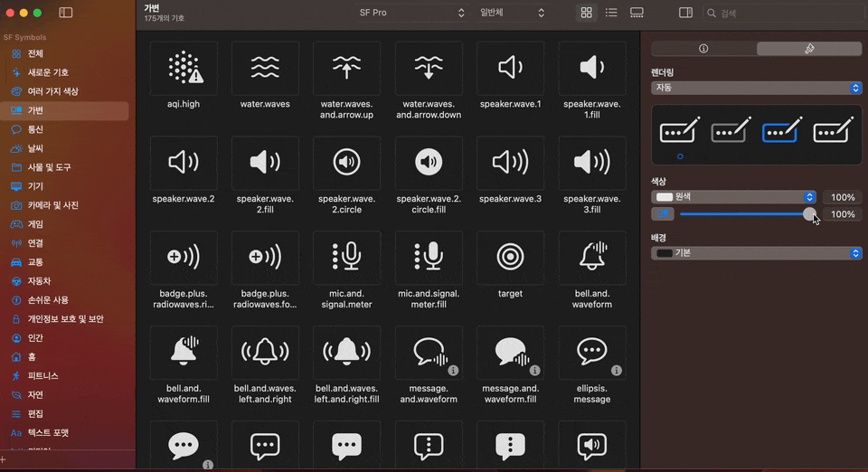Click the speaker.wave.2.circle symbol
This screenshot has height=472, width=868.
346,163
